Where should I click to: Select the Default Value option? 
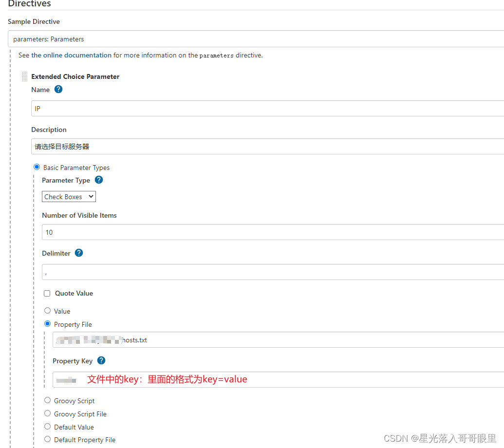[47, 426]
